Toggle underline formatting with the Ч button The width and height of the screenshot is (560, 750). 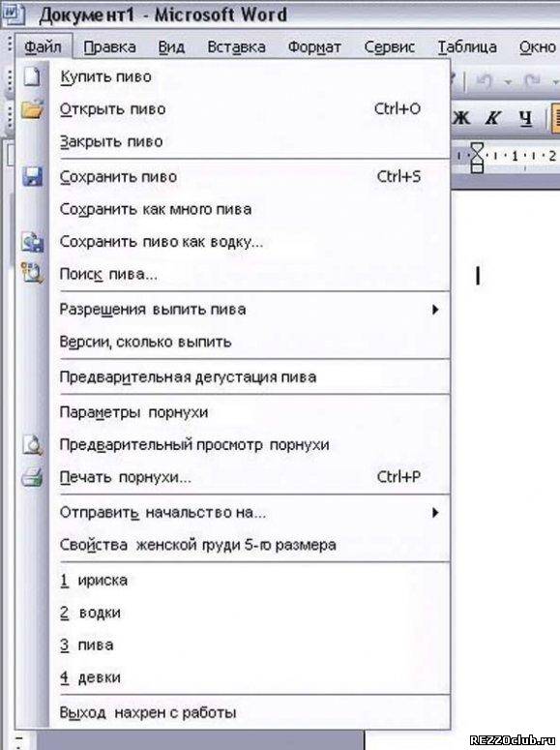pyautogui.click(x=525, y=117)
